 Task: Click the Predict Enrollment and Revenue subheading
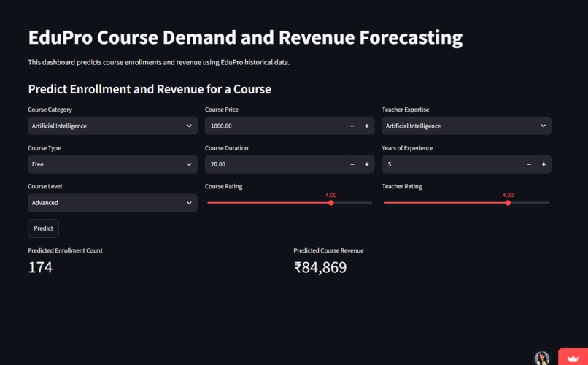pyautogui.click(x=150, y=89)
